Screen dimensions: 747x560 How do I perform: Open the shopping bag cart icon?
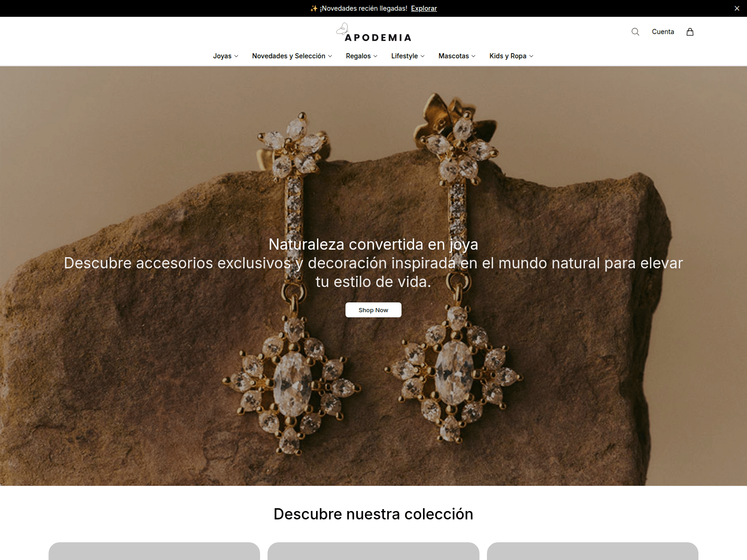(x=690, y=32)
